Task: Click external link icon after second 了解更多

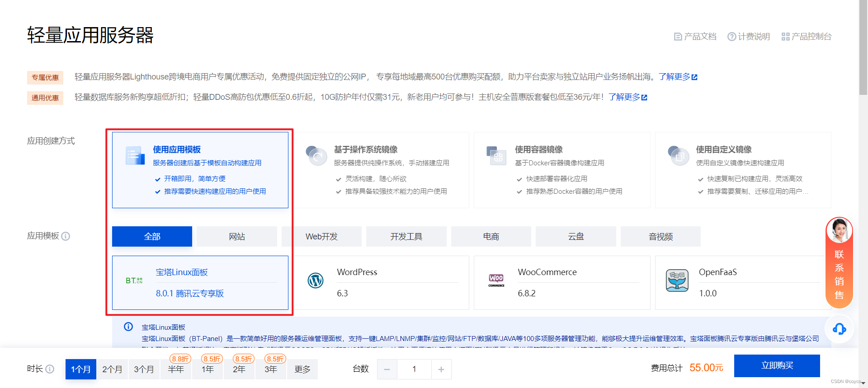Action: point(644,98)
